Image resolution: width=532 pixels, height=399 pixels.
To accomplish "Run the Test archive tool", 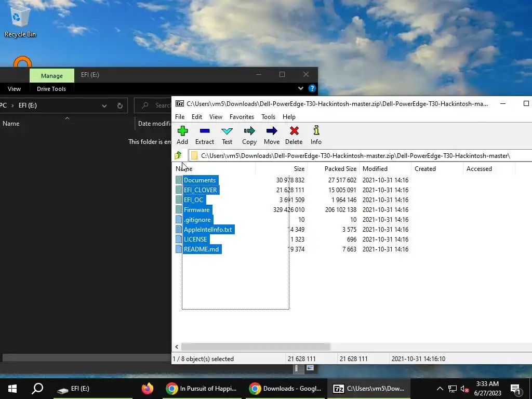I will click(x=227, y=135).
